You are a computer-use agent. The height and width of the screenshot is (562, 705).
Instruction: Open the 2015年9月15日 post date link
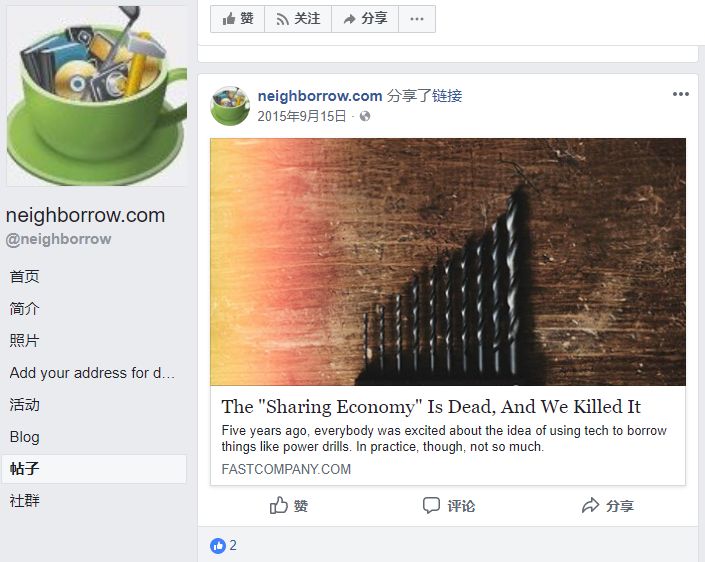[x=302, y=116]
